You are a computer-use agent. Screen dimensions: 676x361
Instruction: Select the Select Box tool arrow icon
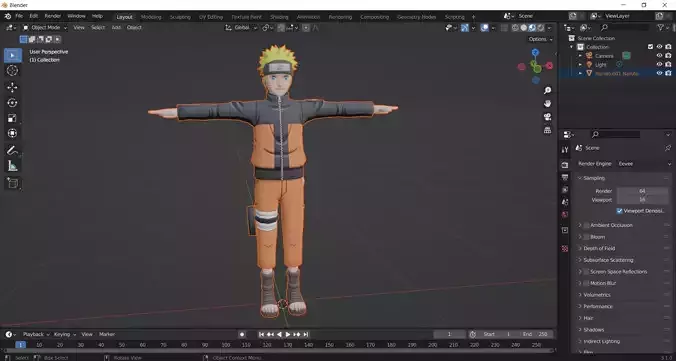13,55
